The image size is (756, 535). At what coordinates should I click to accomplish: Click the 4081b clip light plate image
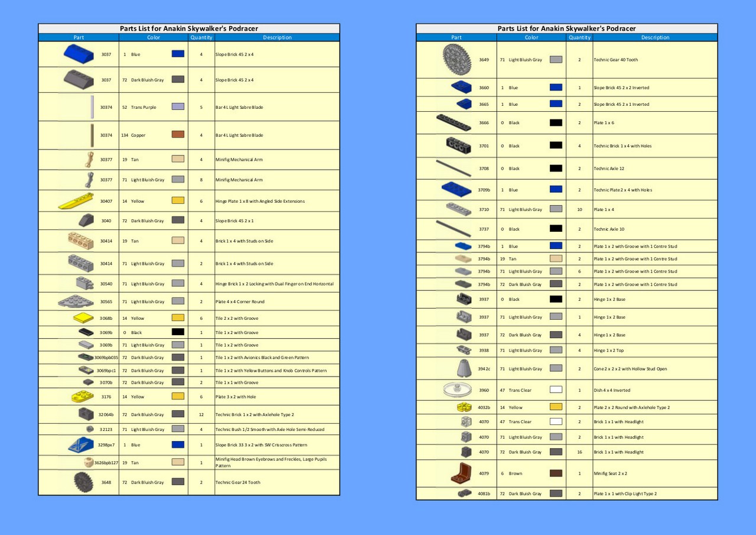click(464, 494)
